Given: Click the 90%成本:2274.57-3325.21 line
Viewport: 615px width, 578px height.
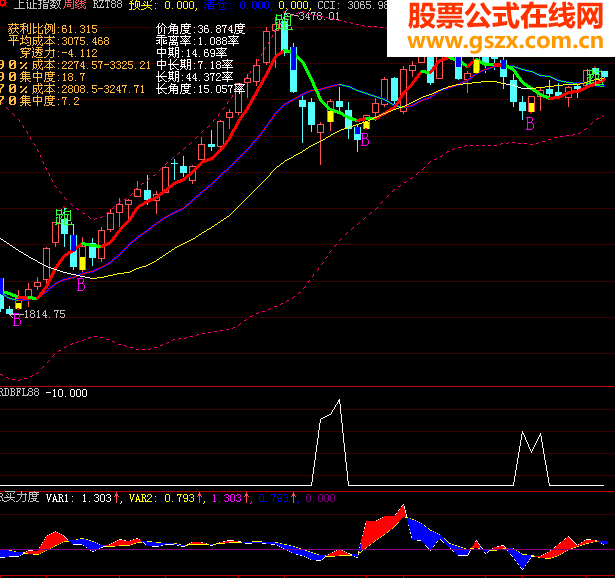Looking at the screenshot, I should 75,65.
